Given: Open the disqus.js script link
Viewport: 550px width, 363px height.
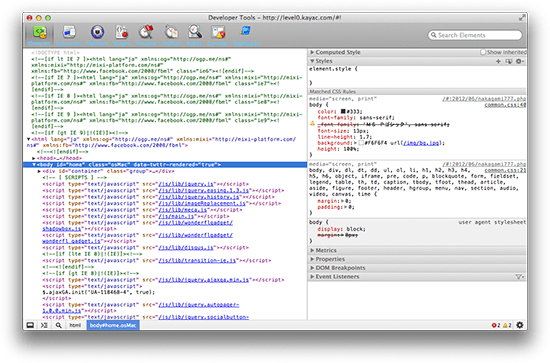Looking at the screenshot, I should pyautogui.click(x=186, y=248).
